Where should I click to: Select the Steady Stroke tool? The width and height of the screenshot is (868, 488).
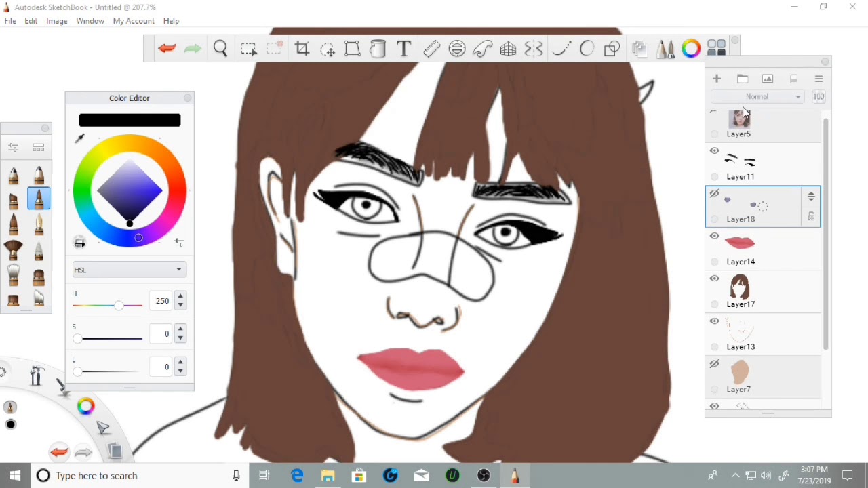(x=561, y=49)
